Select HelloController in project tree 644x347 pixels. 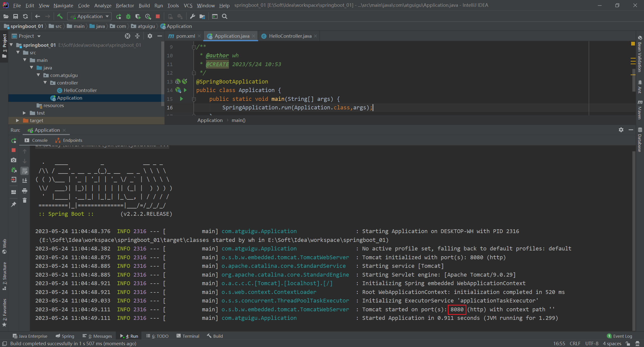[80, 90]
